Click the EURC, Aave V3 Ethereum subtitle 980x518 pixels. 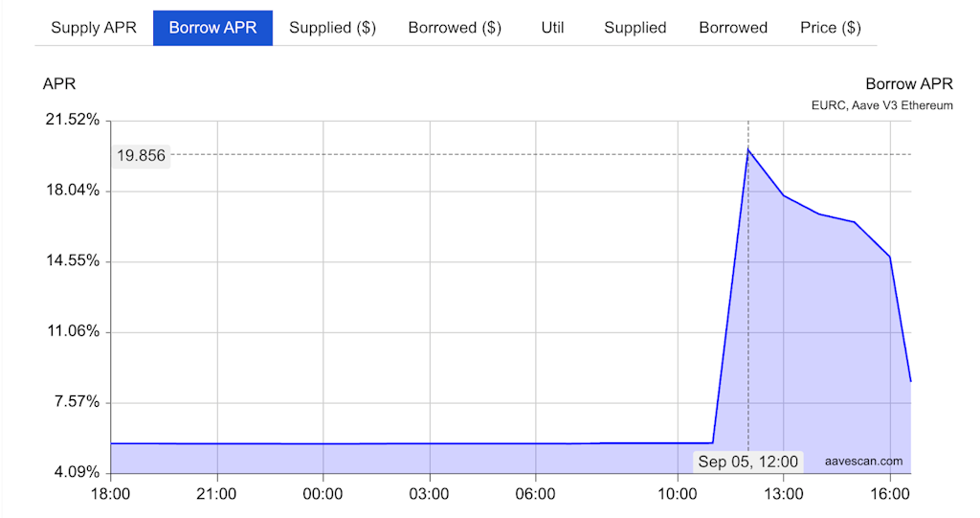pos(881,105)
